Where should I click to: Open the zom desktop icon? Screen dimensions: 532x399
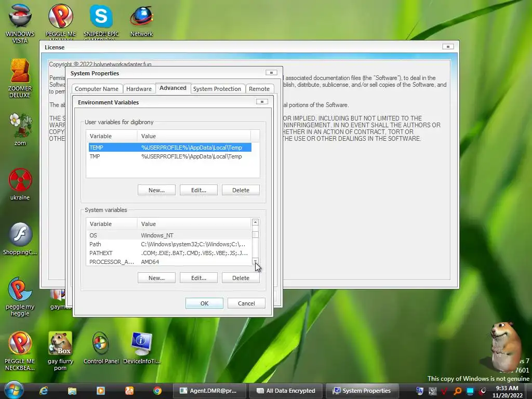coord(20,129)
